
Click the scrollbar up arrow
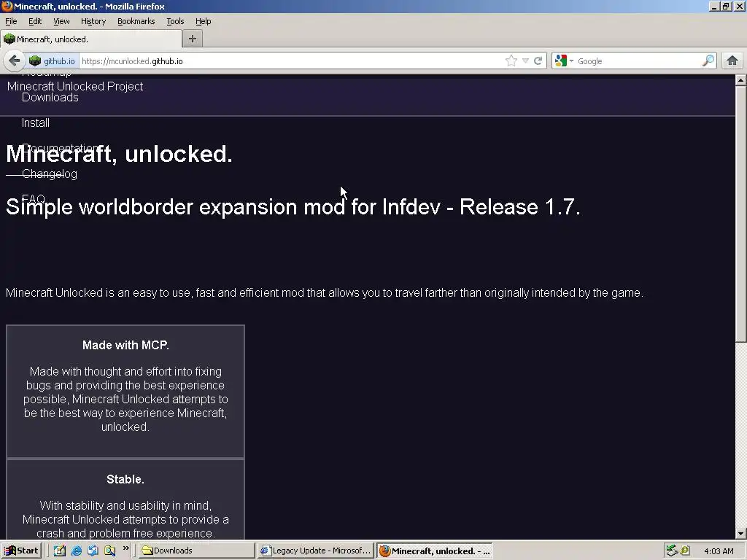point(741,80)
